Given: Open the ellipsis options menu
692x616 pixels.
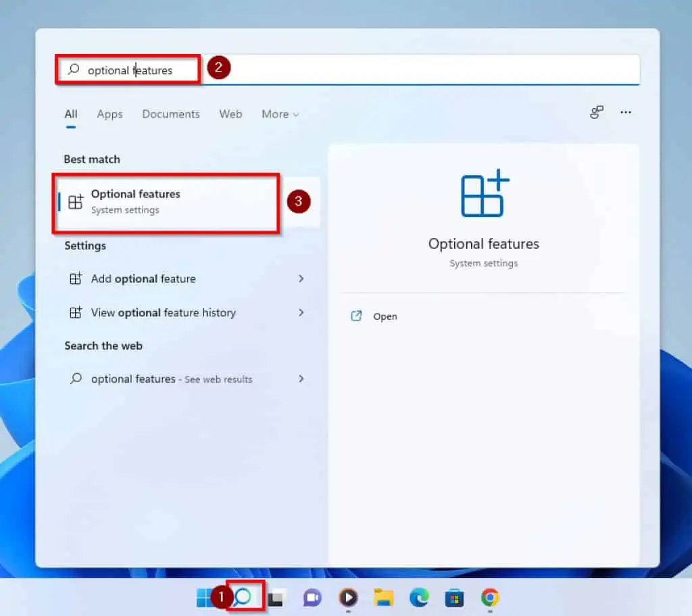Looking at the screenshot, I should (626, 113).
